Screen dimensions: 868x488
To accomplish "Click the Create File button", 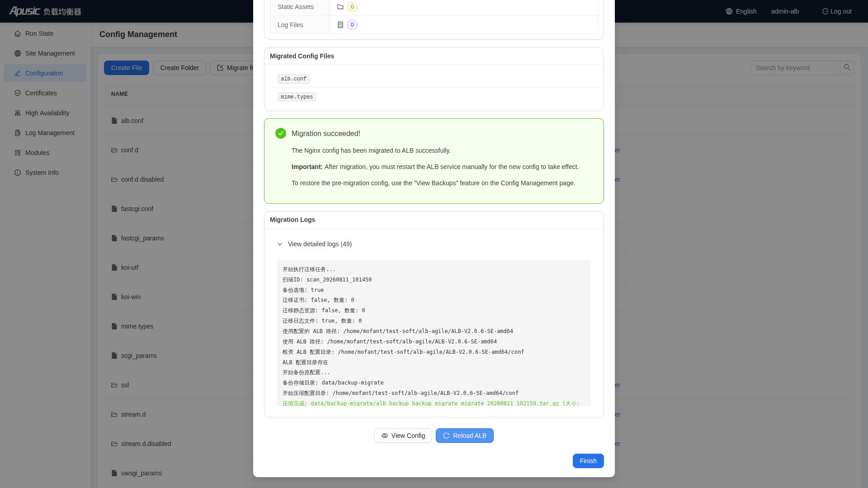I will pos(127,68).
